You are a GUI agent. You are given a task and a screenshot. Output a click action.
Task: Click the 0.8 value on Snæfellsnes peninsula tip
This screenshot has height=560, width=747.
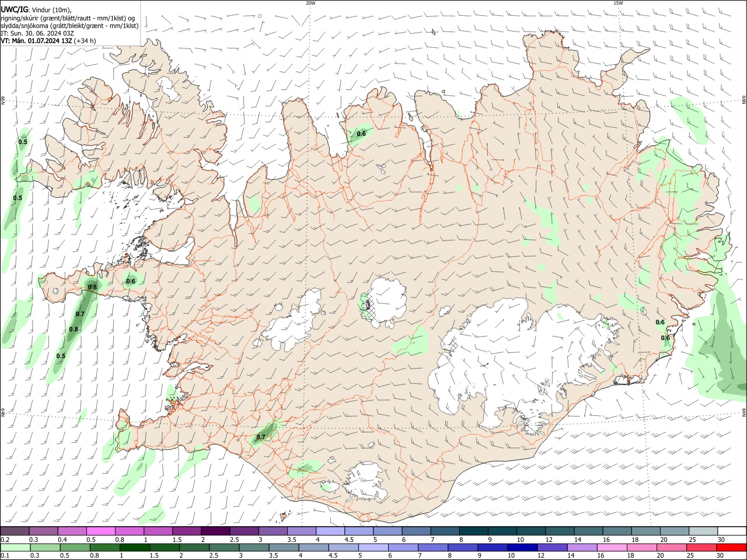[x=92, y=287]
